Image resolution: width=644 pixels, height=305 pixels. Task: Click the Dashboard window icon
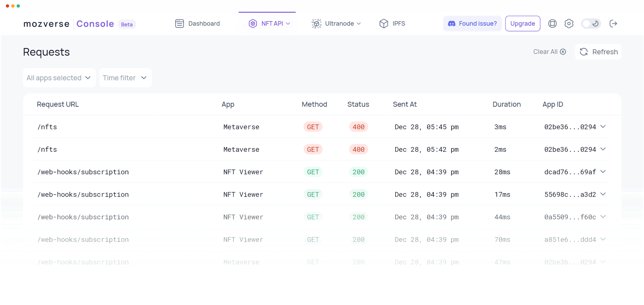(179, 24)
